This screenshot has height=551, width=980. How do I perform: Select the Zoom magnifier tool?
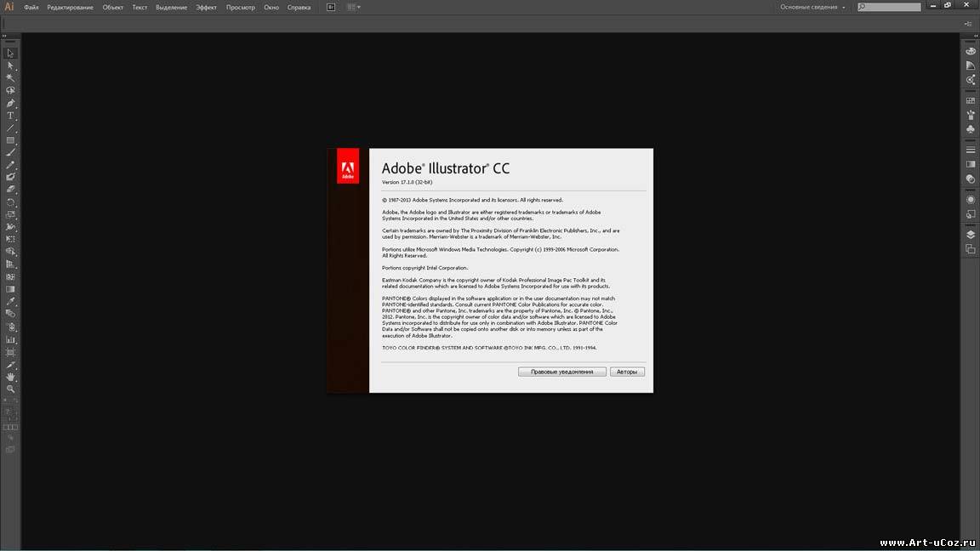tap(10, 389)
